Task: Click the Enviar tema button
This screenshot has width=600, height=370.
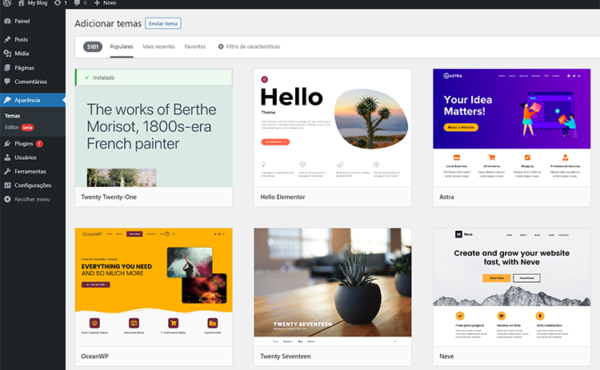Action: coord(163,23)
